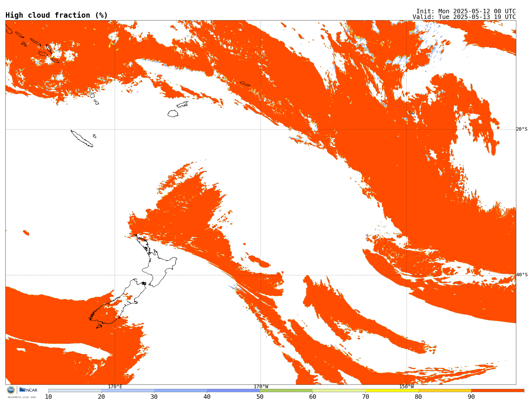Click the colorbar tick label 20

[x=101, y=397]
